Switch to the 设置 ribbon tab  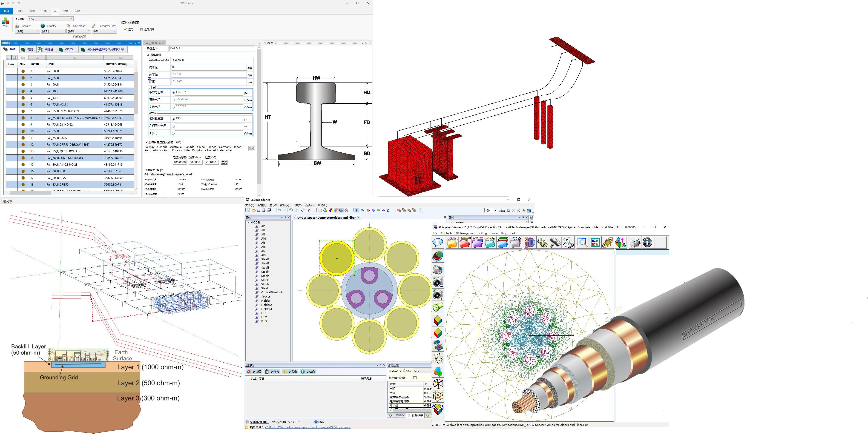(66, 11)
